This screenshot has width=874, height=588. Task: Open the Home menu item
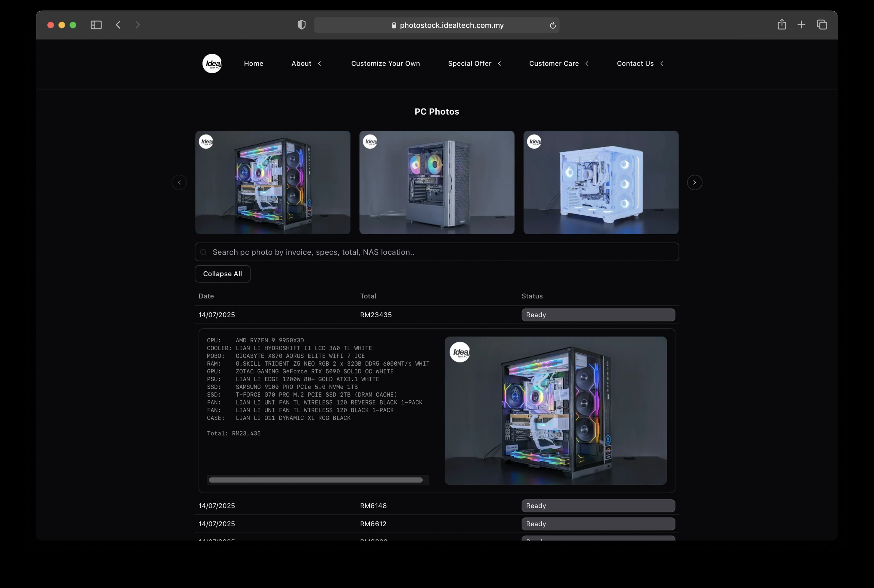click(x=254, y=64)
